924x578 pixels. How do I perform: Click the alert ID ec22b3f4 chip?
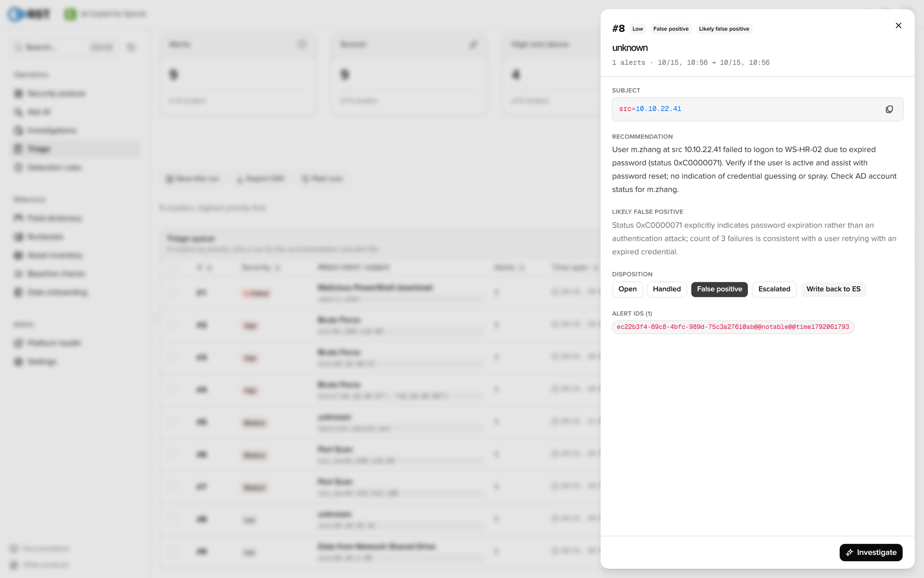pos(733,327)
